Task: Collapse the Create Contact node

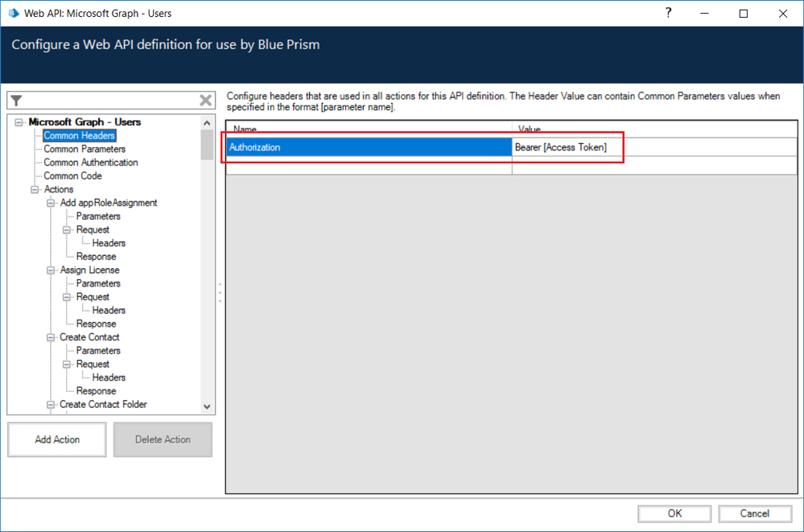Action: point(51,337)
